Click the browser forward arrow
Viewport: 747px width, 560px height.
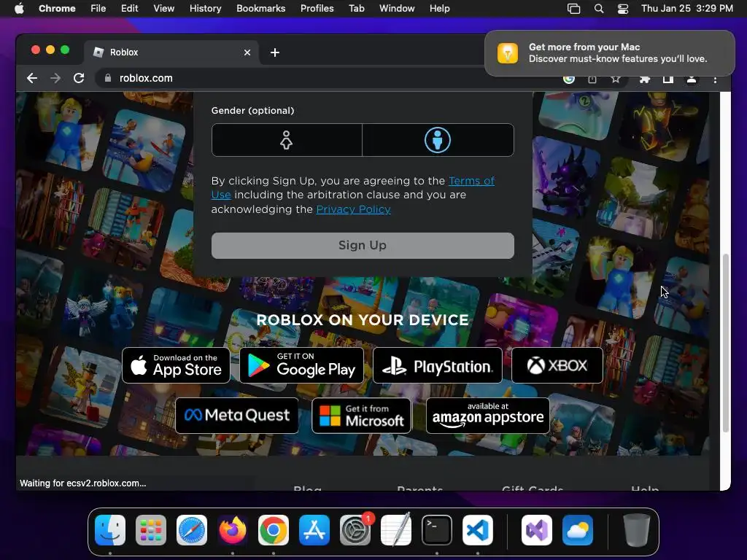[x=55, y=78]
